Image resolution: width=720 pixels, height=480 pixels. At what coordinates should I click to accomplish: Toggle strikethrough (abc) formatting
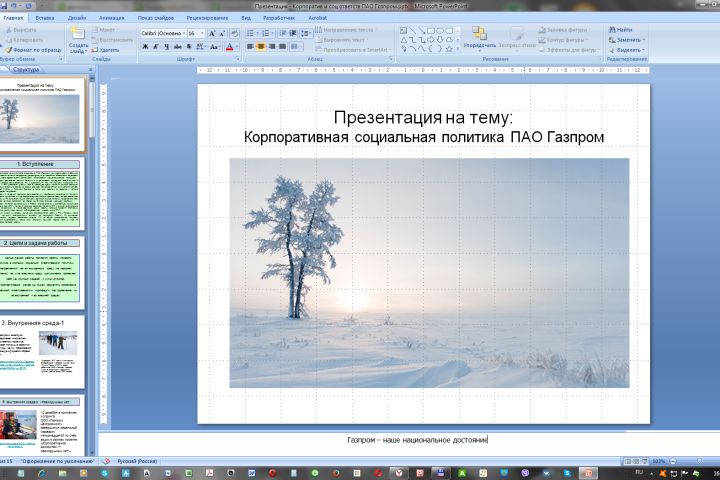178,47
